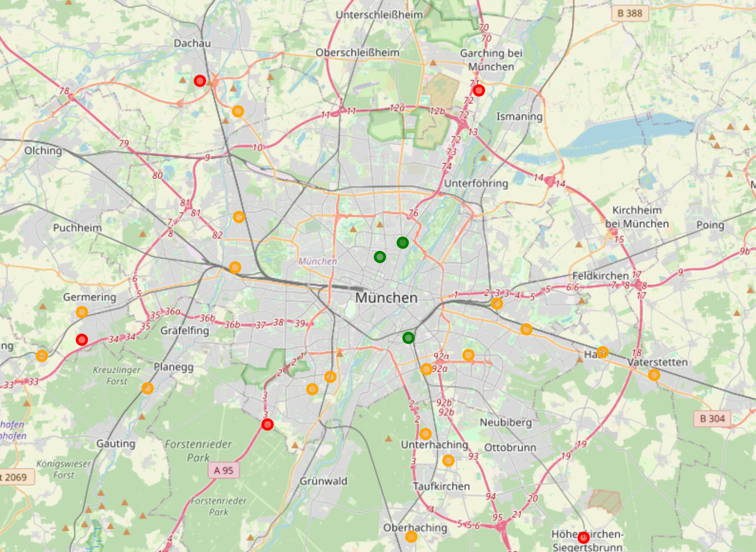Select the orange marker beside junction 92a

[427, 369]
